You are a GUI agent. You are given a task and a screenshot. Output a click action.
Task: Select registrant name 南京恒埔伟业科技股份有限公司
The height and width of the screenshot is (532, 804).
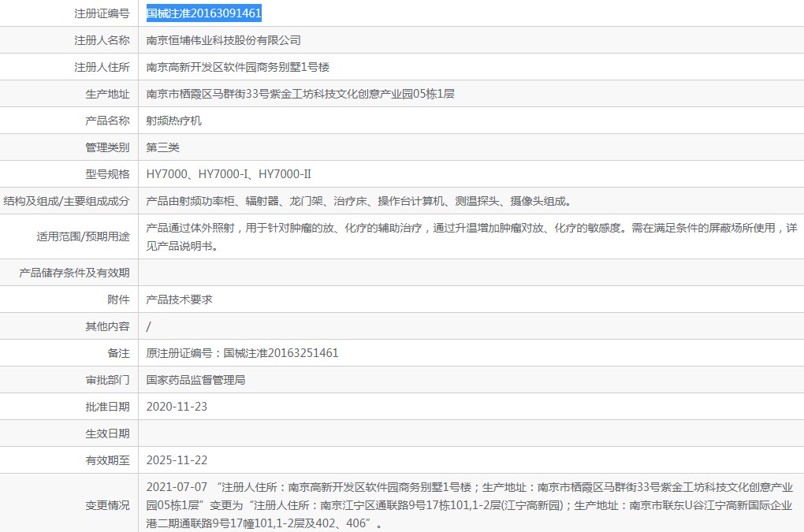(224, 40)
